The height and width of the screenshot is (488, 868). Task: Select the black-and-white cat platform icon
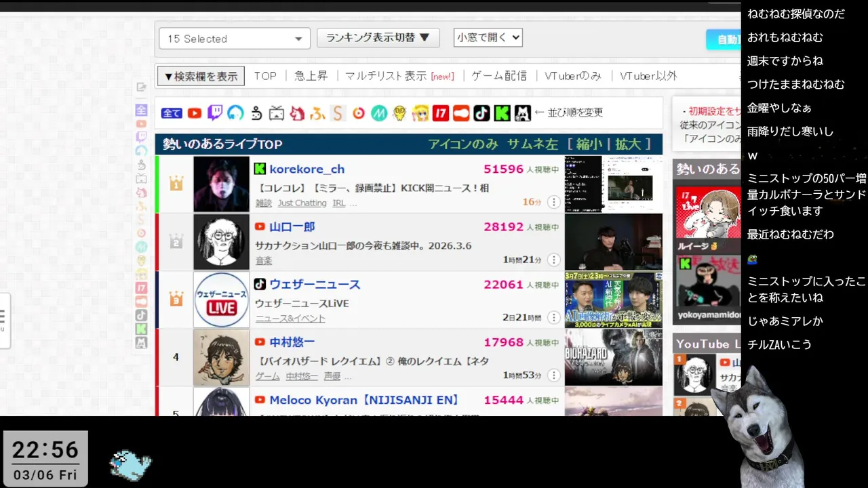522,113
